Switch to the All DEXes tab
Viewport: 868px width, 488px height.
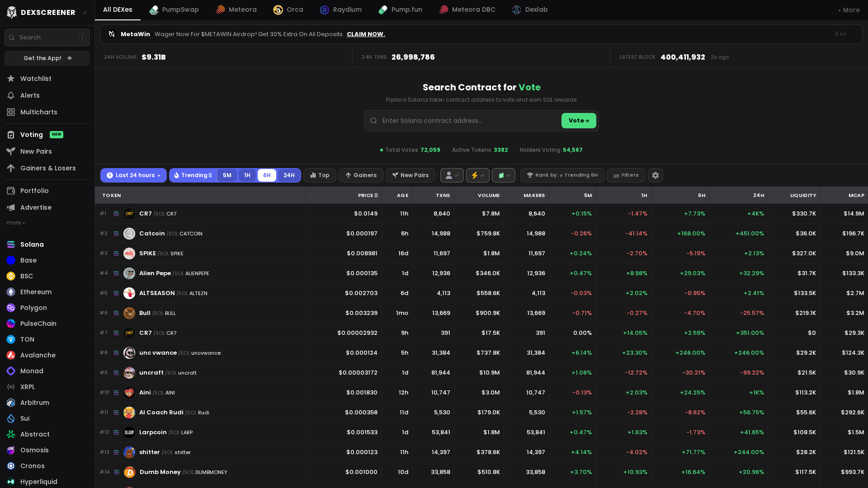118,9
